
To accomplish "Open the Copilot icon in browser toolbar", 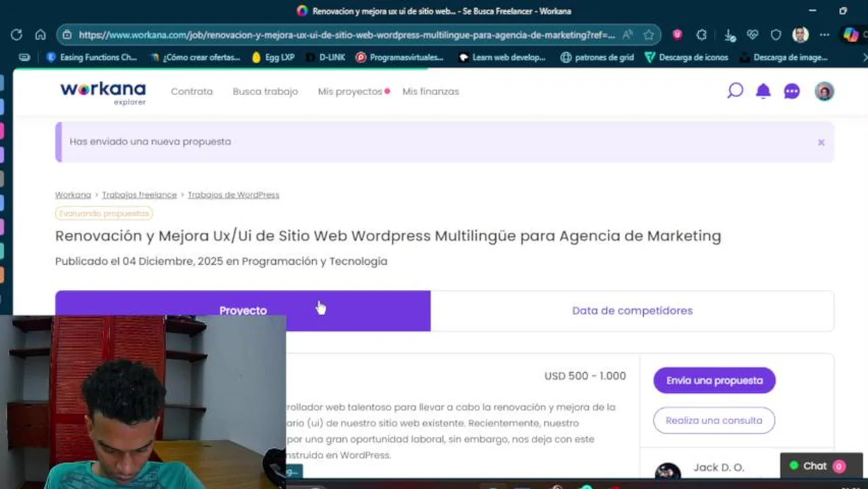I will pyautogui.click(x=850, y=35).
